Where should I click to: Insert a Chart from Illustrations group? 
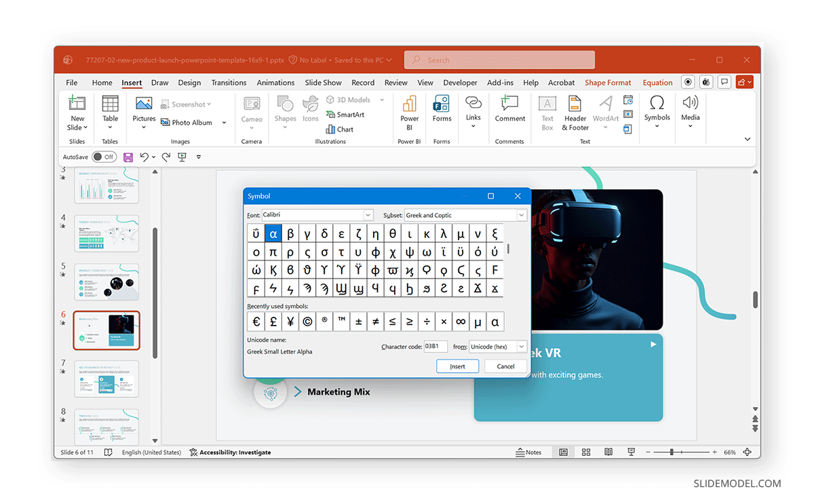coord(339,129)
